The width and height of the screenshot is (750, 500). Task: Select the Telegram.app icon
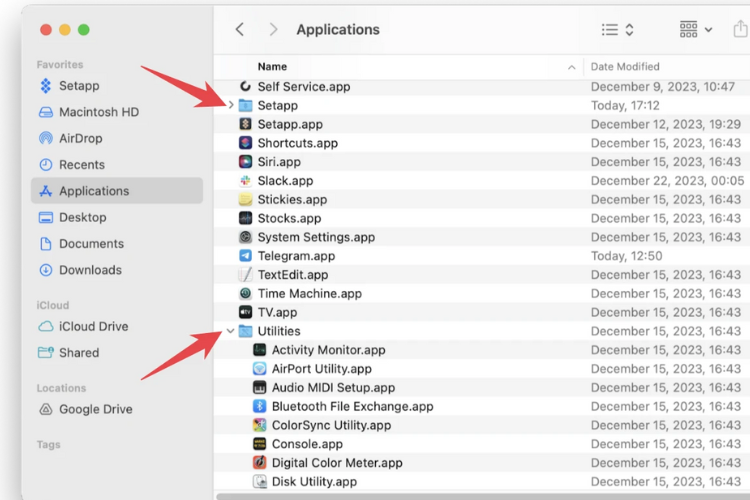(245, 256)
